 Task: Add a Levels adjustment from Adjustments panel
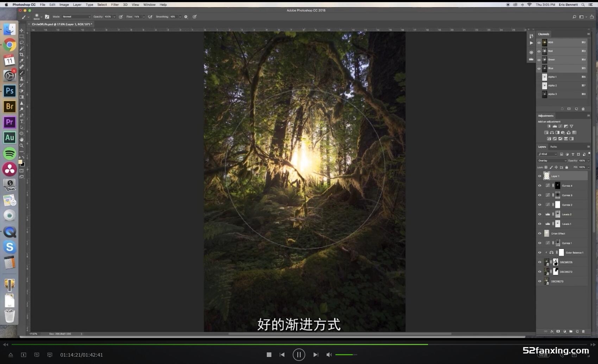pyautogui.click(x=554, y=126)
